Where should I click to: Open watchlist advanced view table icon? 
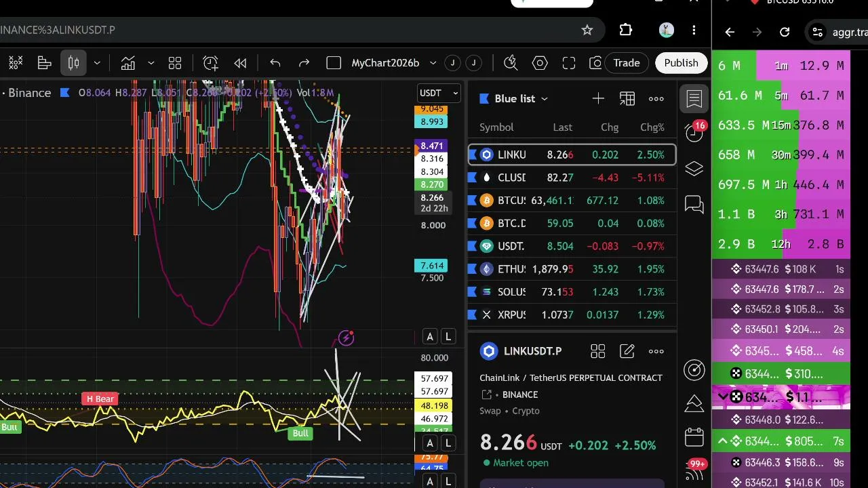(x=627, y=99)
